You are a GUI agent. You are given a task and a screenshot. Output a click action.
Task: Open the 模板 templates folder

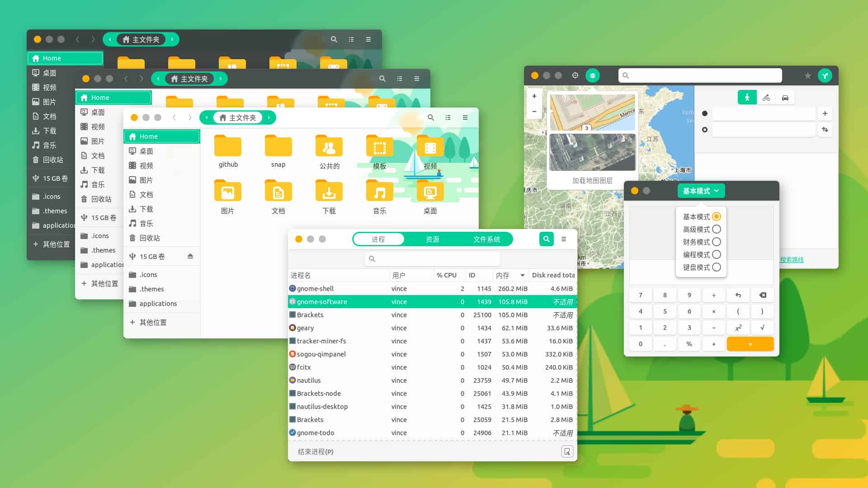[380, 146]
